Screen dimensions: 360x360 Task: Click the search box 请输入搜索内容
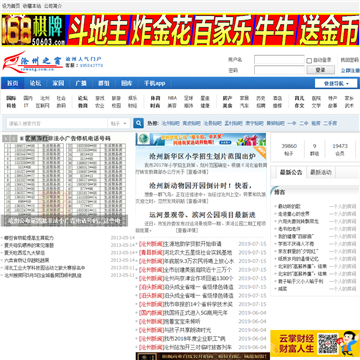[57, 123]
